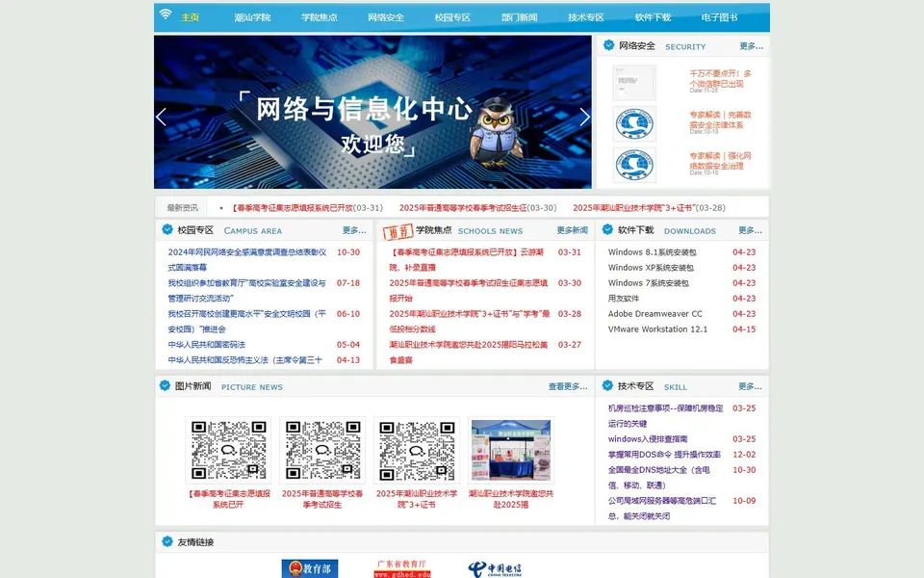This screenshot has width=924, height=578.
Task: Open 2024年网民网络安全感满意度调查 article
Action: click(x=247, y=259)
